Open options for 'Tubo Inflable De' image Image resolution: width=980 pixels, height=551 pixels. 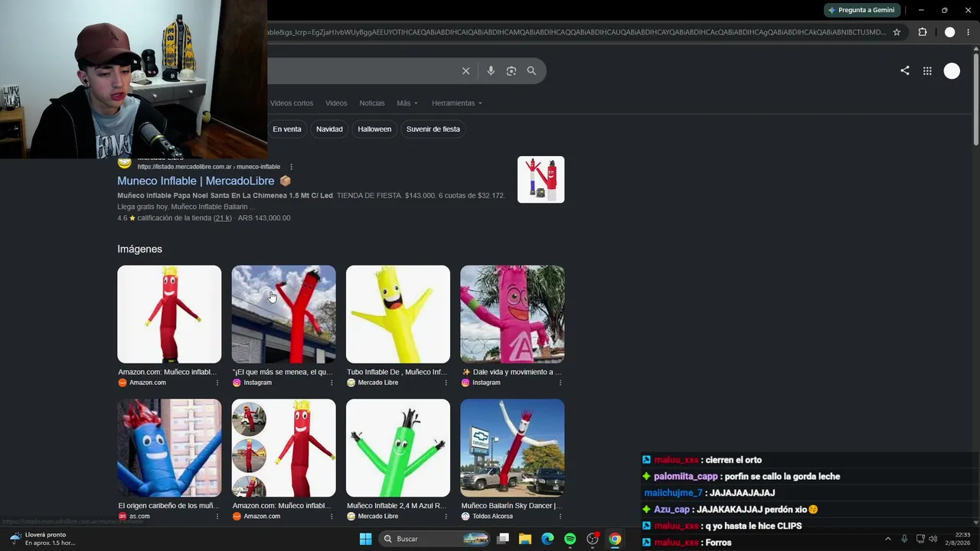tap(446, 383)
